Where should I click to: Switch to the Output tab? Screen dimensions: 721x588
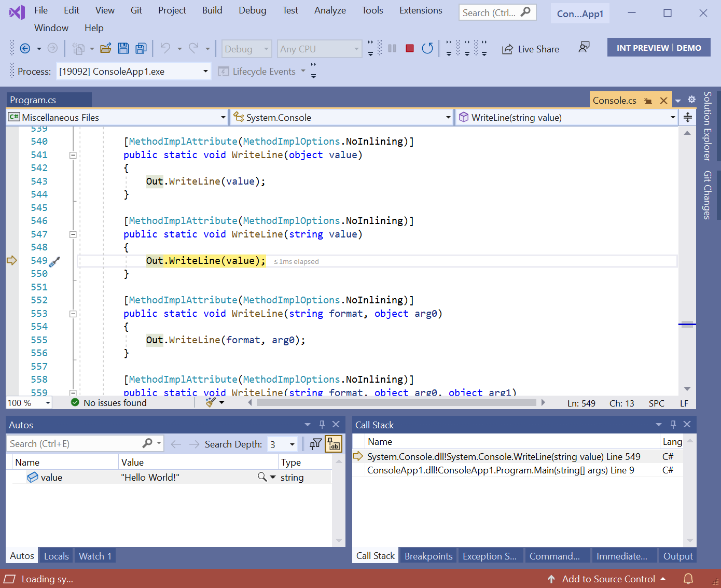678,556
